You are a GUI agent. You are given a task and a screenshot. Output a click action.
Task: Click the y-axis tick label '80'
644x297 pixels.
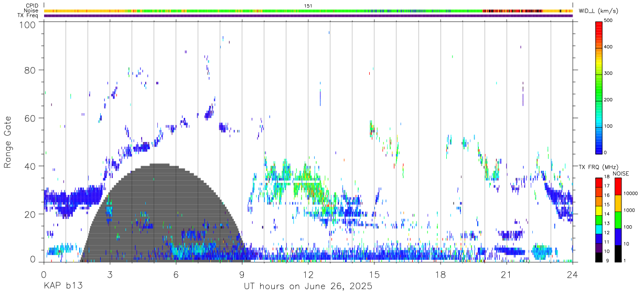click(30, 70)
